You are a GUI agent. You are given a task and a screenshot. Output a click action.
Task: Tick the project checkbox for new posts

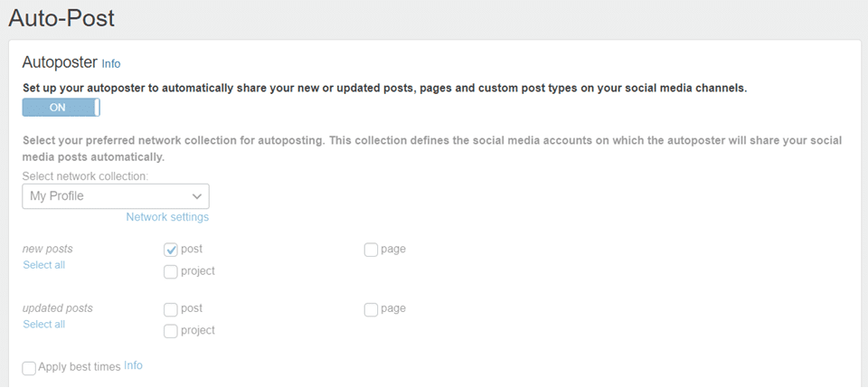(171, 271)
